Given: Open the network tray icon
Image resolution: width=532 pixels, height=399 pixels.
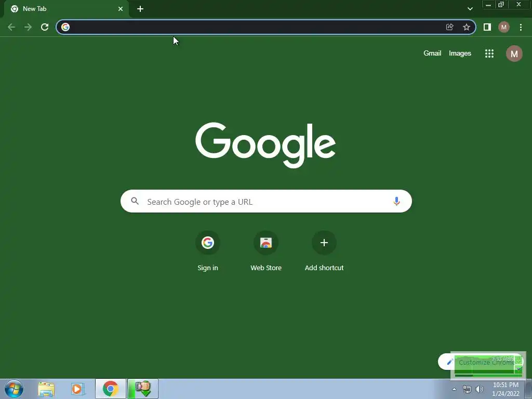Looking at the screenshot, I should pos(467,389).
